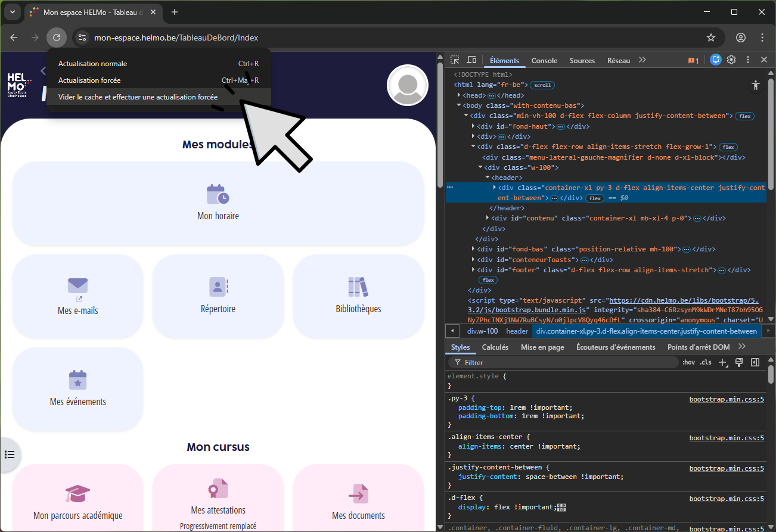Toggle the device toolbar icon

pos(471,60)
